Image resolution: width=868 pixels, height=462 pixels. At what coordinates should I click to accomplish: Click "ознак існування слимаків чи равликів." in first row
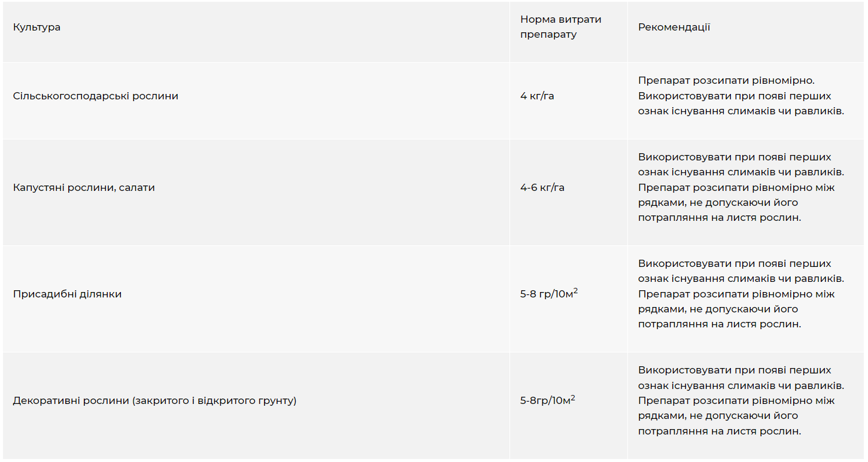pyautogui.click(x=740, y=111)
